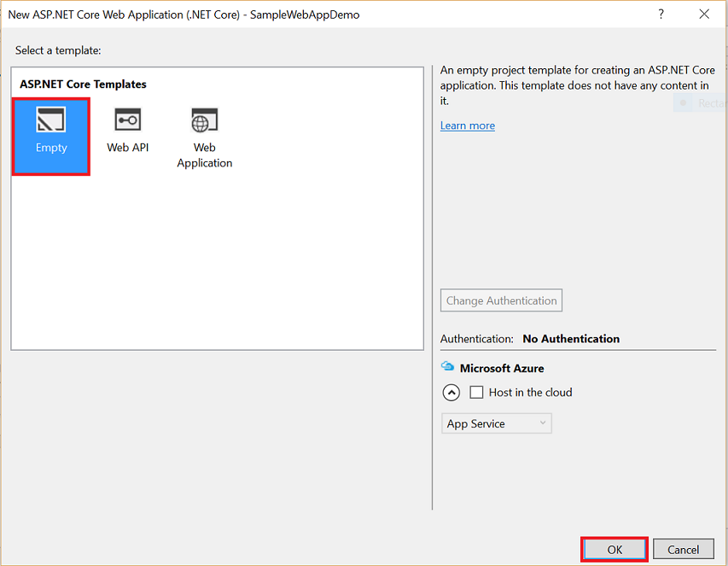Close the New ASP.NET Core dialog
Viewport: 728px width, 566px height.
pyautogui.click(x=704, y=14)
